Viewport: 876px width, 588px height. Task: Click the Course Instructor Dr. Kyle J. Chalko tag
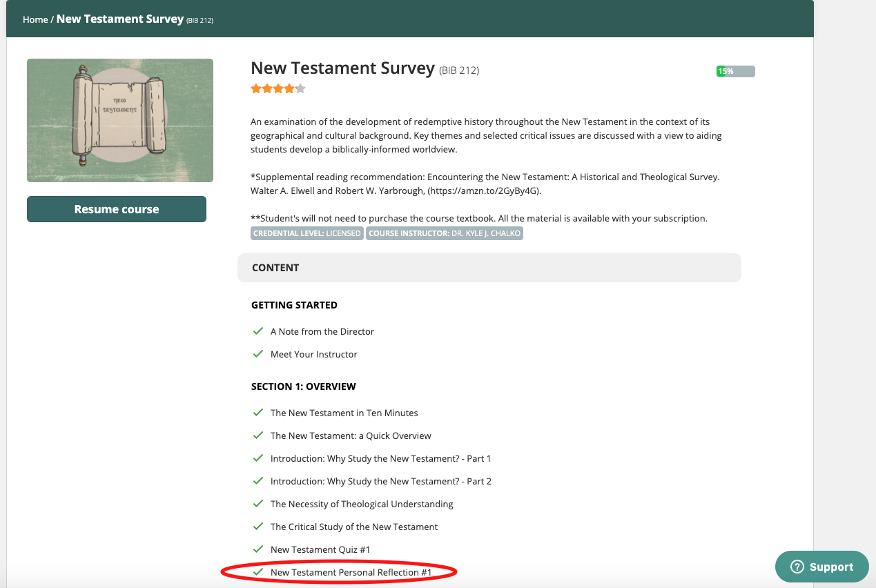tap(445, 233)
